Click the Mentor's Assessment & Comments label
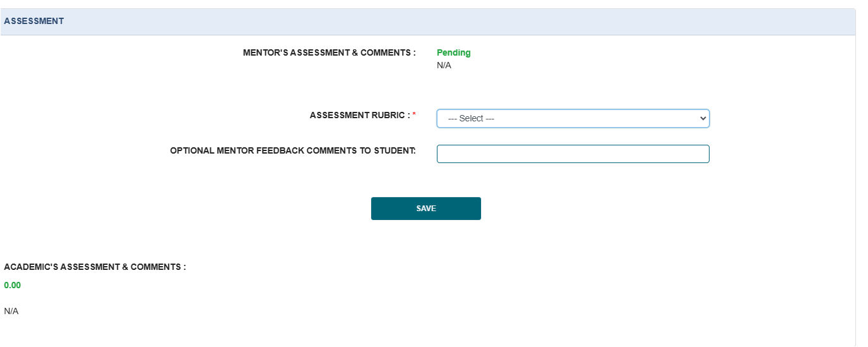 [330, 52]
